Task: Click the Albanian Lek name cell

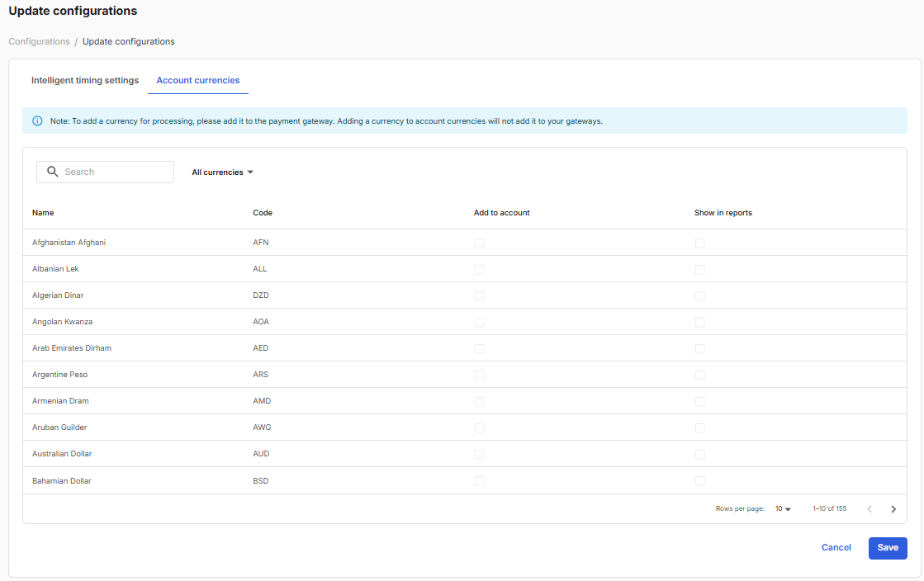Action: 55,269
